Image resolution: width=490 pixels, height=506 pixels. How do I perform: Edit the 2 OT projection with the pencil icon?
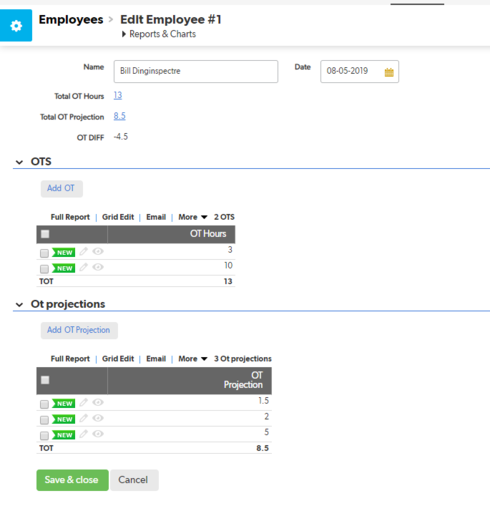pyautogui.click(x=84, y=418)
